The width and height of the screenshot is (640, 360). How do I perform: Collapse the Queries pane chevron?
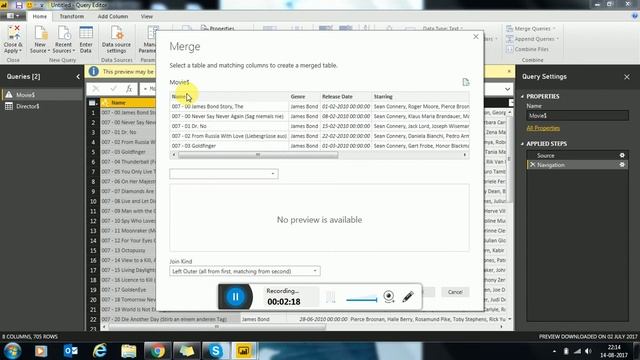click(x=78, y=76)
